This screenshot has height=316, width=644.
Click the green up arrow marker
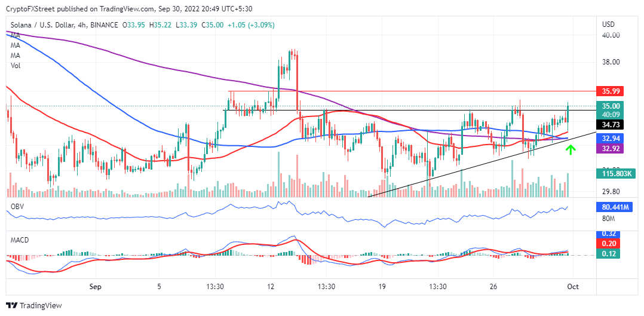point(571,149)
